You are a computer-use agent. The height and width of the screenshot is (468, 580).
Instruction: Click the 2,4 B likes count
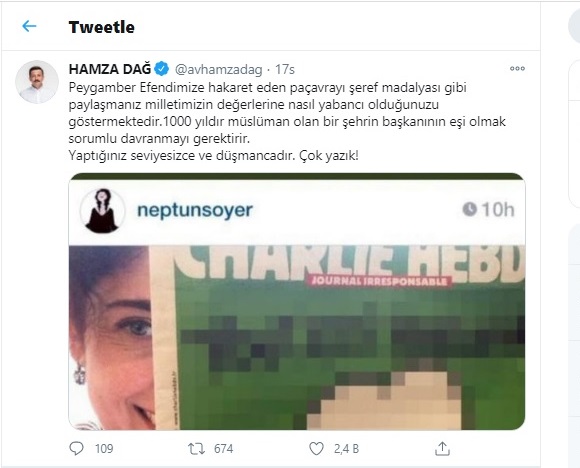[x=346, y=449]
